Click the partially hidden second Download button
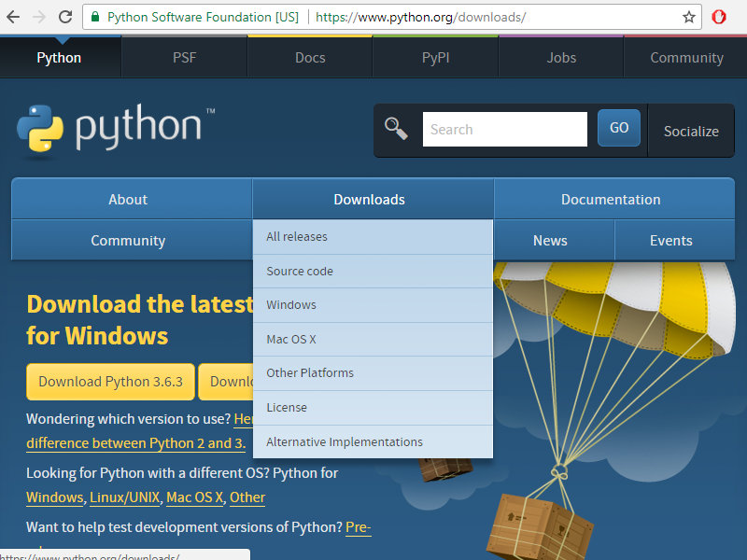747x560 pixels. click(226, 382)
